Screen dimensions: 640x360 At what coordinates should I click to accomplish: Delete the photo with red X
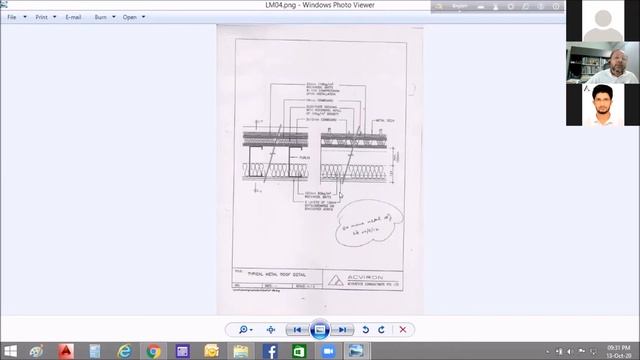pyautogui.click(x=403, y=330)
